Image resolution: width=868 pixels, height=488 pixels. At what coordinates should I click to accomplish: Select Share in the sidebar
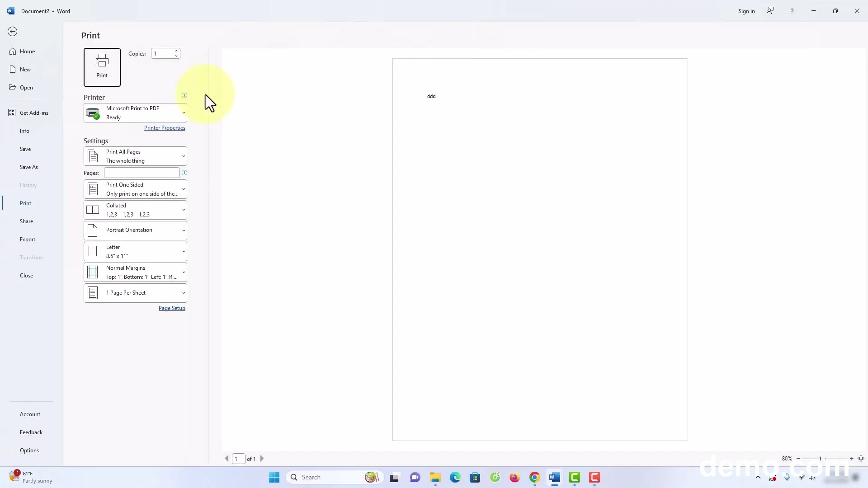26,221
